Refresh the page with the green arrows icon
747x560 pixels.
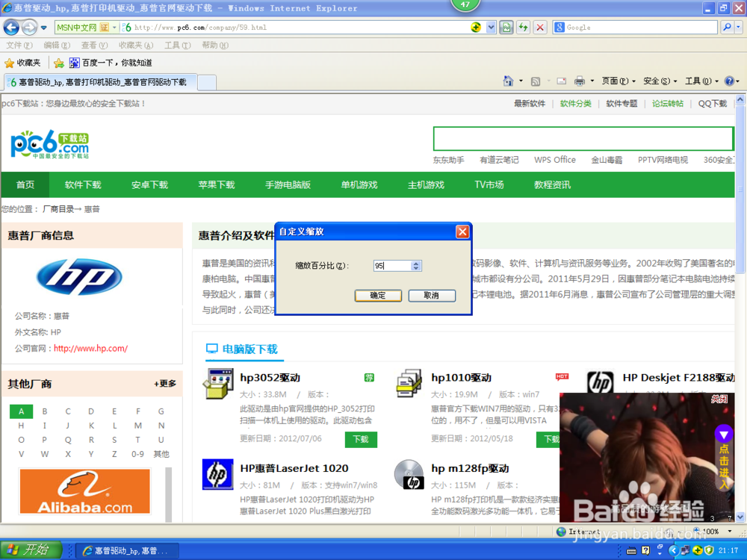pos(523,28)
